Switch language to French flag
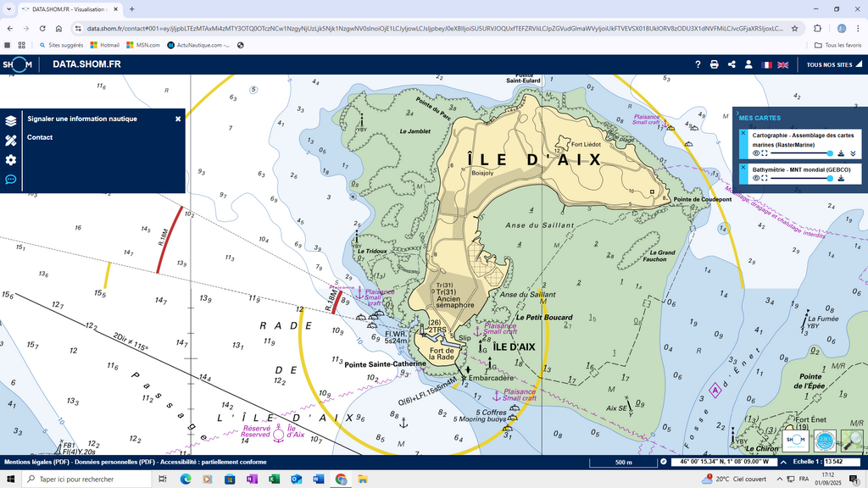 click(x=766, y=64)
